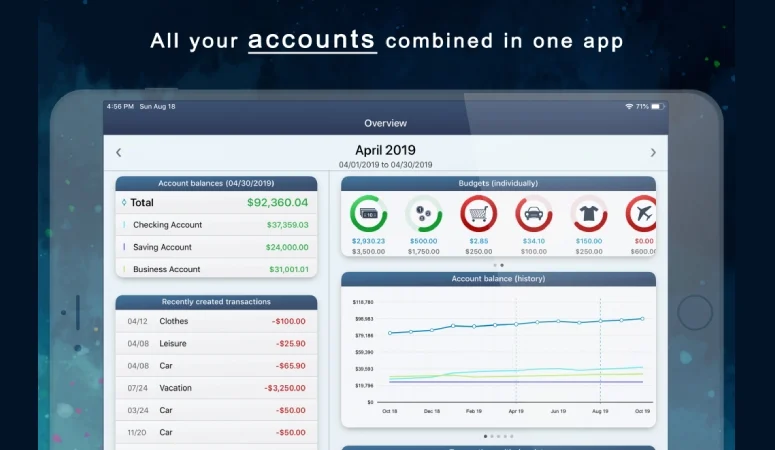Open the 03/24 Car transaction
775x450 pixels.
pyautogui.click(x=216, y=410)
